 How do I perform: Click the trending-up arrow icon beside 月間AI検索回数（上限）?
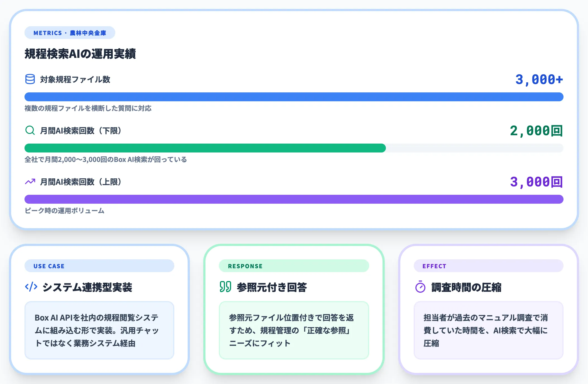[x=30, y=182]
